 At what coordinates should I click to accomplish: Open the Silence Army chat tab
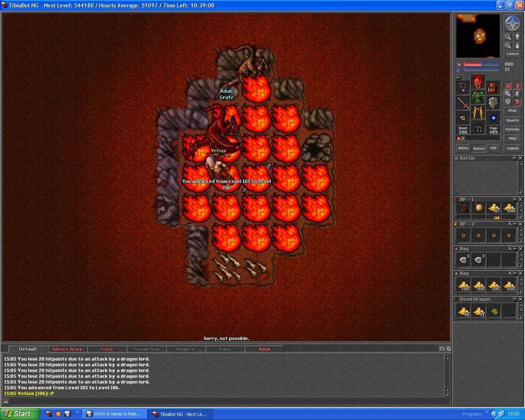[x=67, y=349]
